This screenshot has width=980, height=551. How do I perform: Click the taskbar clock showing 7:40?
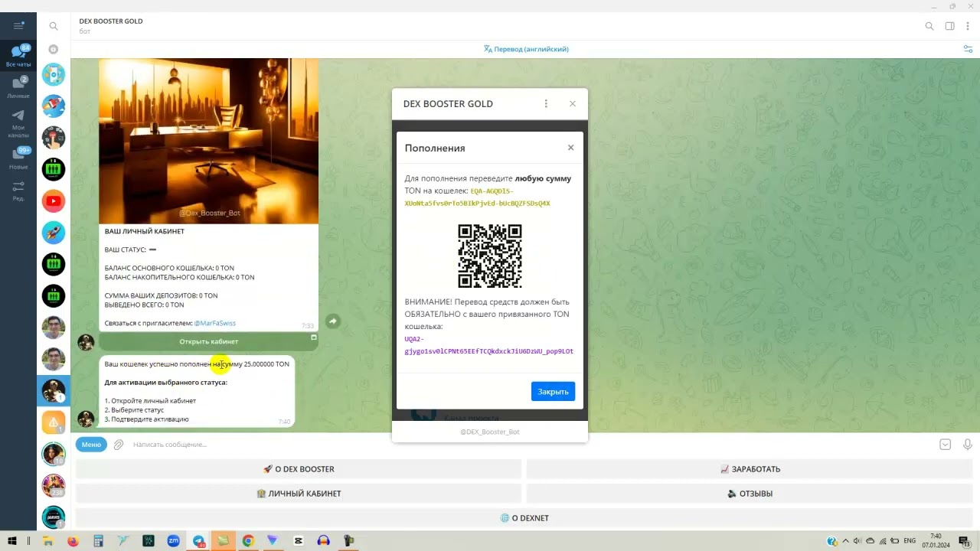pyautogui.click(x=936, y=541)
